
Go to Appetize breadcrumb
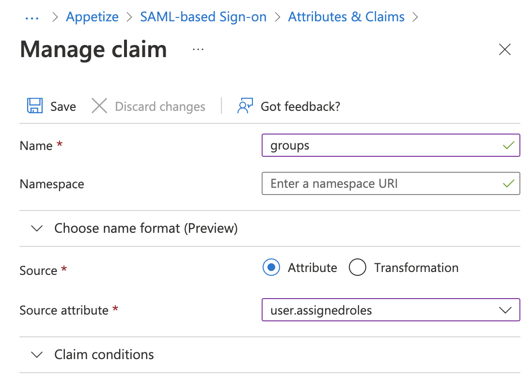pos(92,17)
